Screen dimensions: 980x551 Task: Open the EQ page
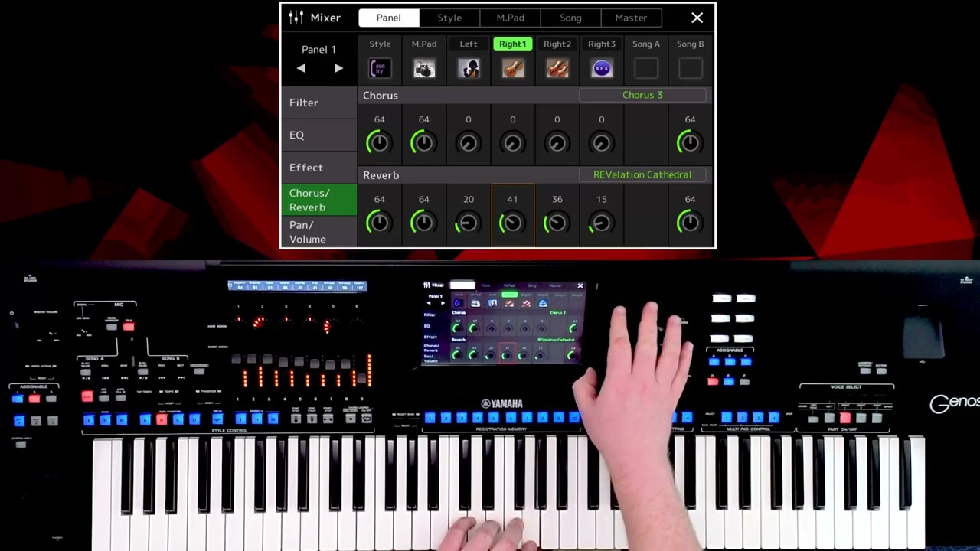tap(319, 135)
